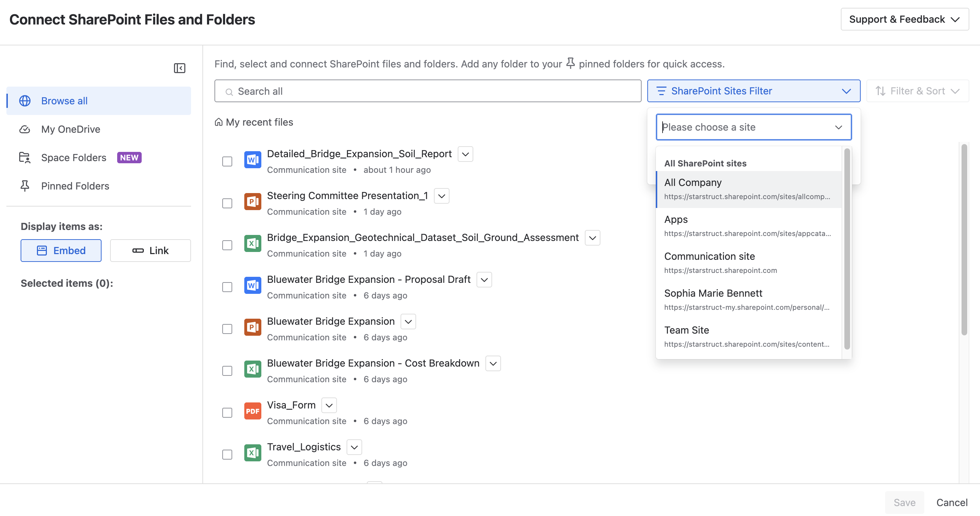The height and width of the screenshot is (516, 980).
Task: Click the search magnifier icon
Action: click(229, 92)
